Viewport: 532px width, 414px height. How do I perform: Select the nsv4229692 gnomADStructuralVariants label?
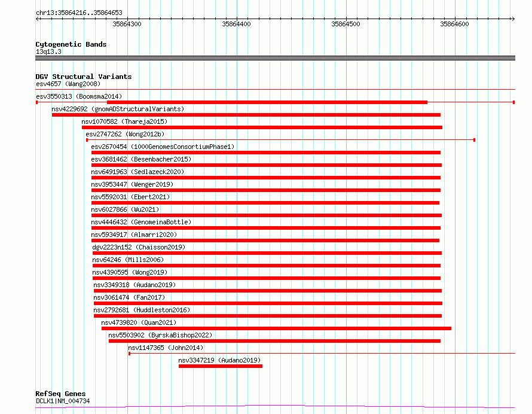pyautogui.click(x=118, y=109)
